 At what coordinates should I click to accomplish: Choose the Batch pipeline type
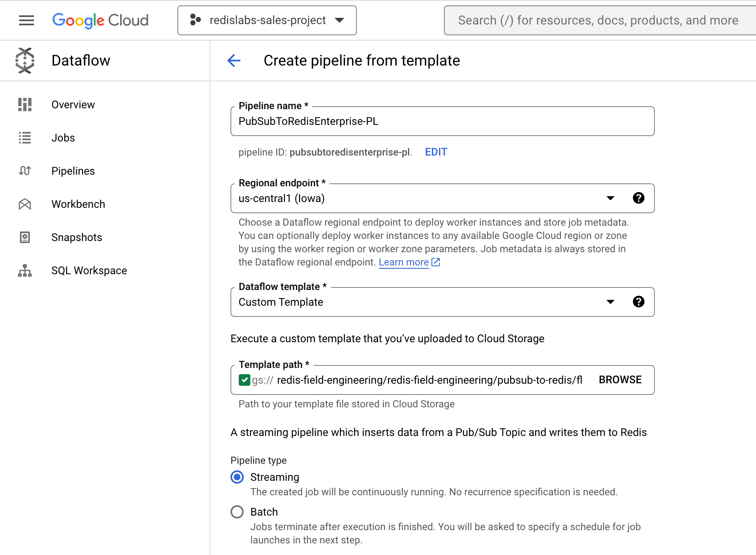point(237,511)
